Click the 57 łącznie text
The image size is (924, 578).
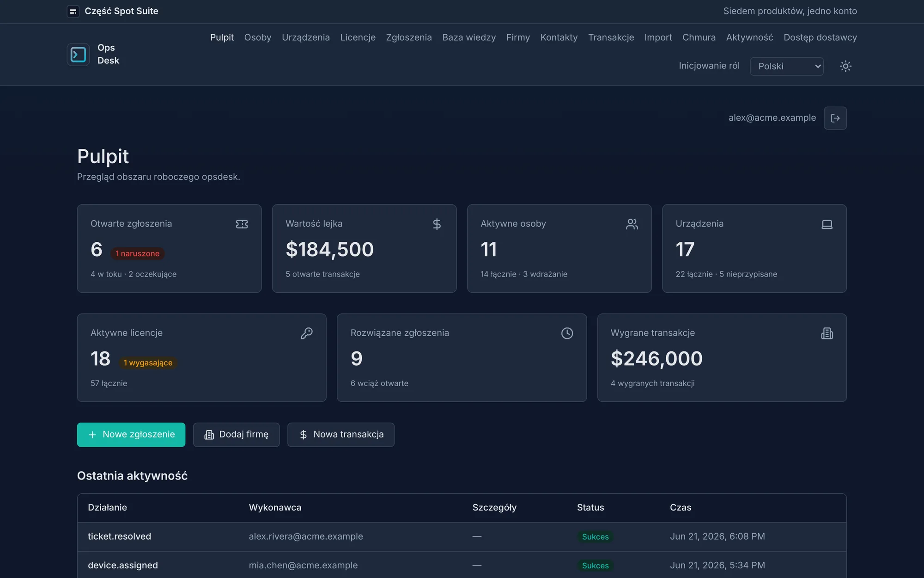pos(109,383)
